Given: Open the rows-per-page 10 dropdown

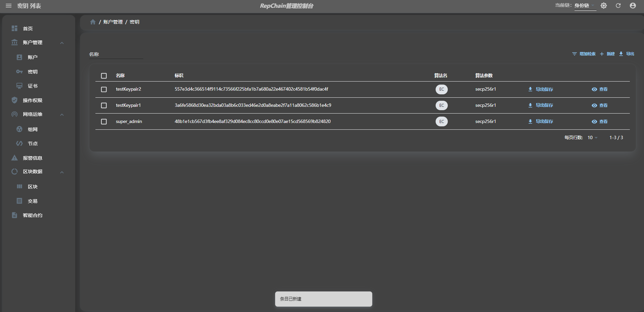Looking at the screenshot, I should [x=592, y=137].
